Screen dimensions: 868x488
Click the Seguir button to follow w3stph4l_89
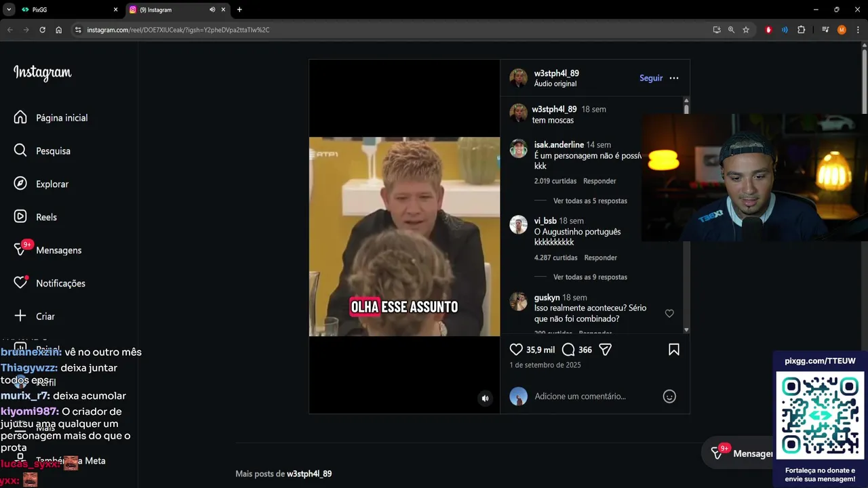click(651, 78)
